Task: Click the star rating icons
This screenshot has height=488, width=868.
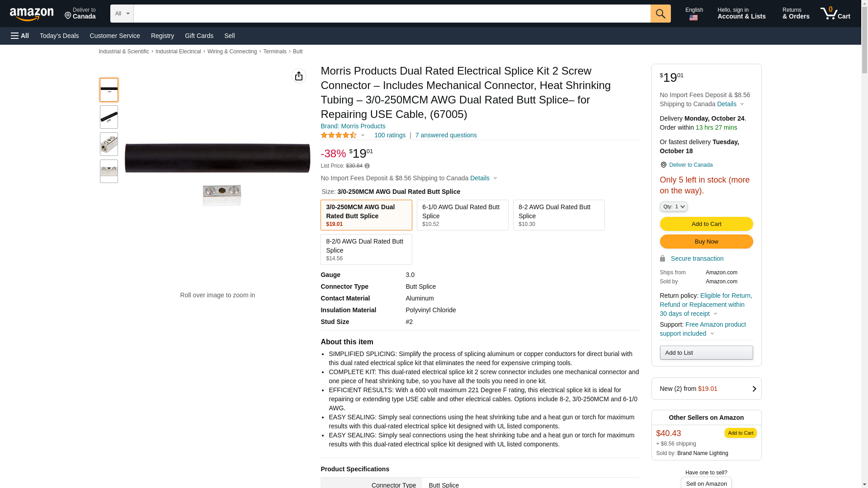Action: pos(339,135)
